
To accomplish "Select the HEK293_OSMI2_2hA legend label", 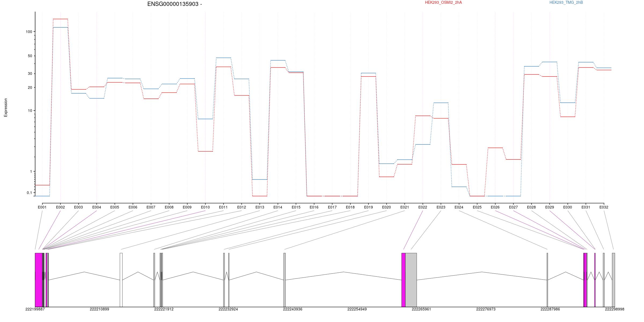I will 443,2.
